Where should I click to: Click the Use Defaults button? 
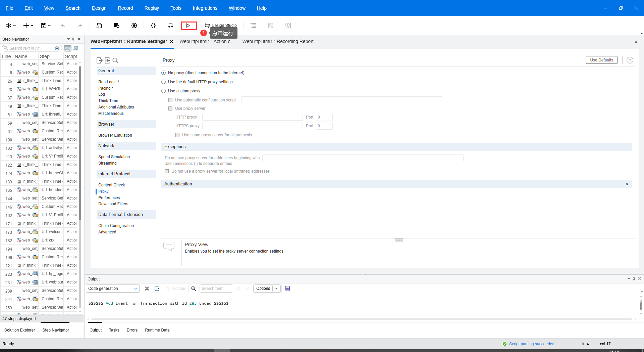tap(601, 60)
